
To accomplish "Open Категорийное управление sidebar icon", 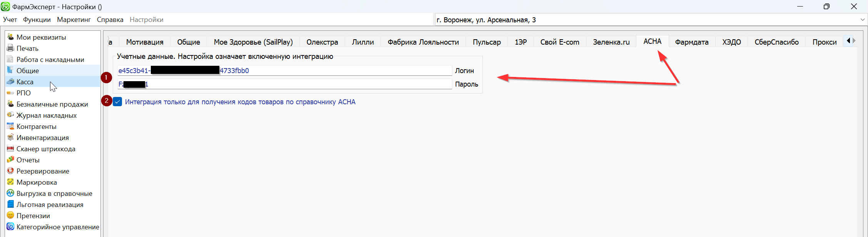I will tap(10, 227).
